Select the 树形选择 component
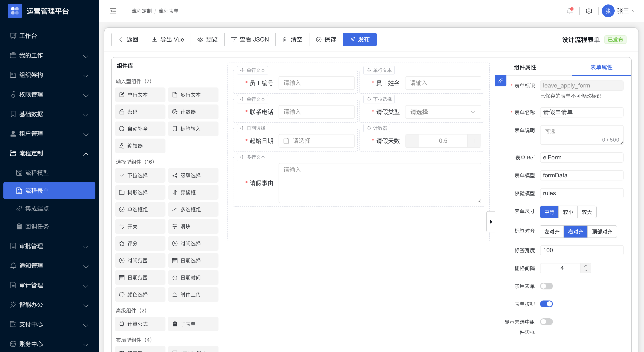644x352 pixels. (140, 192)
